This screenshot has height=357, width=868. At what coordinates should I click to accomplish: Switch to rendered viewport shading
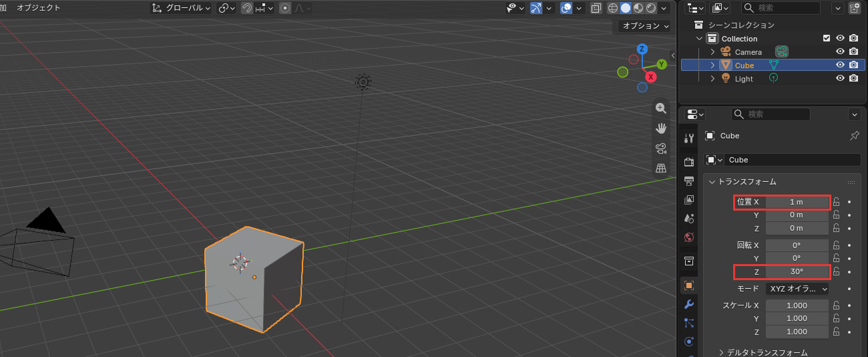pos(650,8)
